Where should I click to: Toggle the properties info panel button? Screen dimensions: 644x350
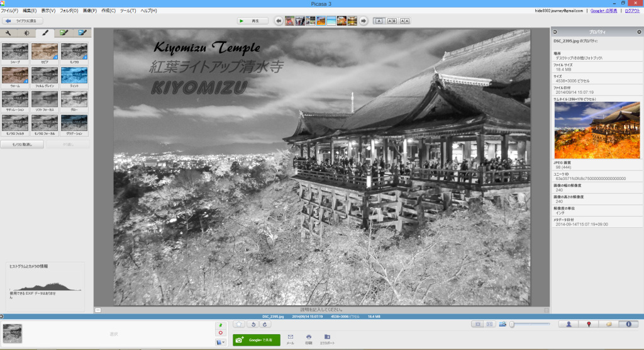628,324
